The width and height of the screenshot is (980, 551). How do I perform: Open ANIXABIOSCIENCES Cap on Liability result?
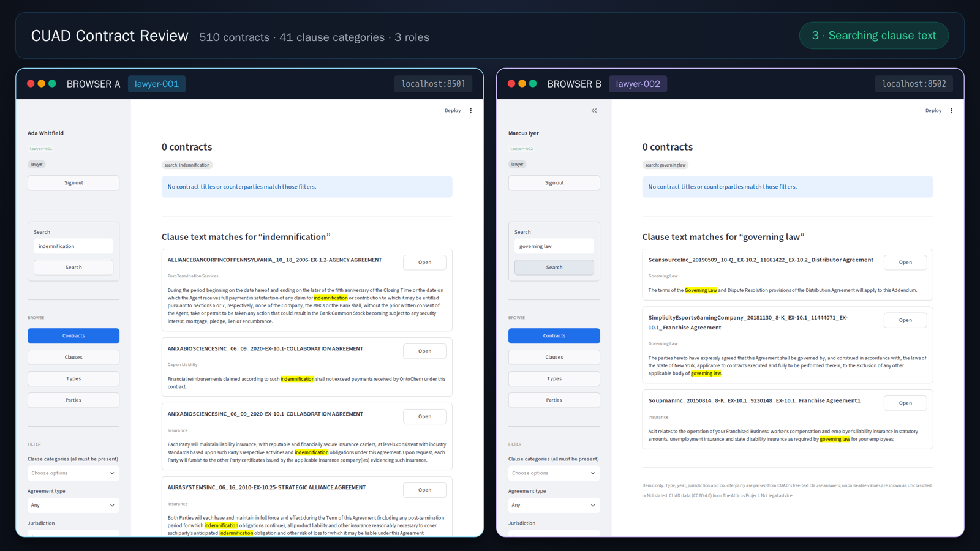tap(424, 351)
